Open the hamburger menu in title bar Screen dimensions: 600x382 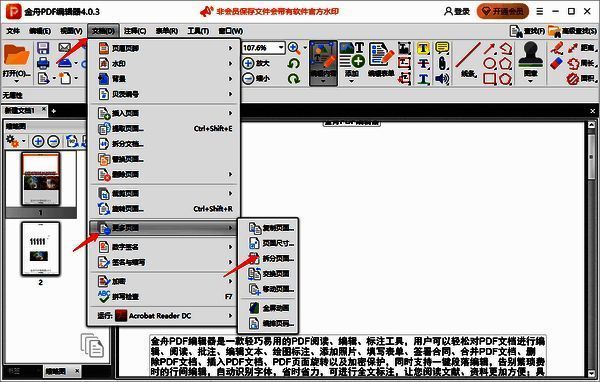(x=540, y=11)
